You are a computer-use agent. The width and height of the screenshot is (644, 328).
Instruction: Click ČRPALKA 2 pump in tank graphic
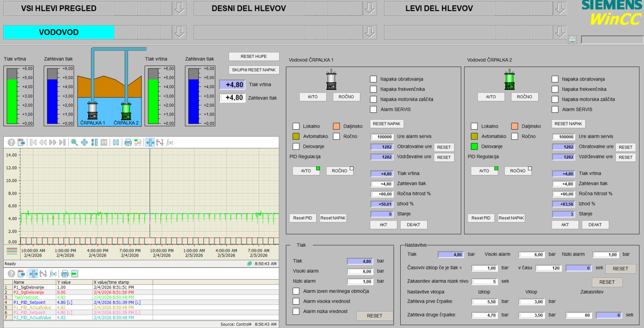[x=126, y=111]
